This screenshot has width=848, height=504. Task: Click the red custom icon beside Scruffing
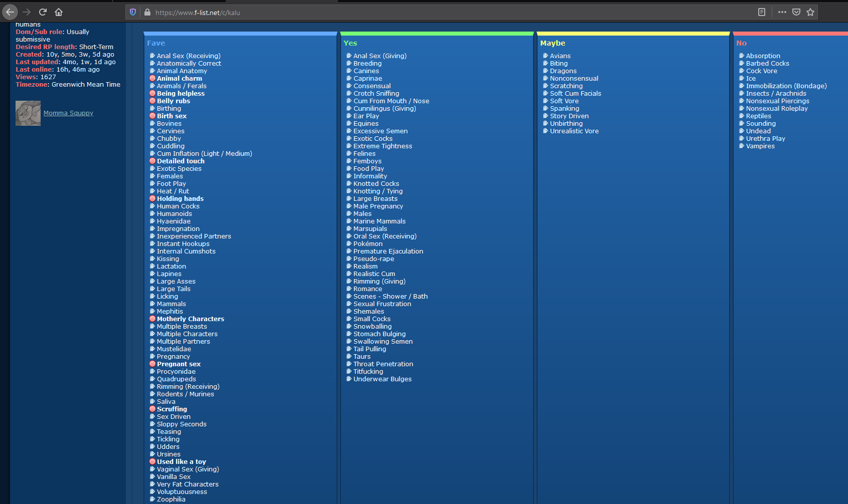[152, 409]
